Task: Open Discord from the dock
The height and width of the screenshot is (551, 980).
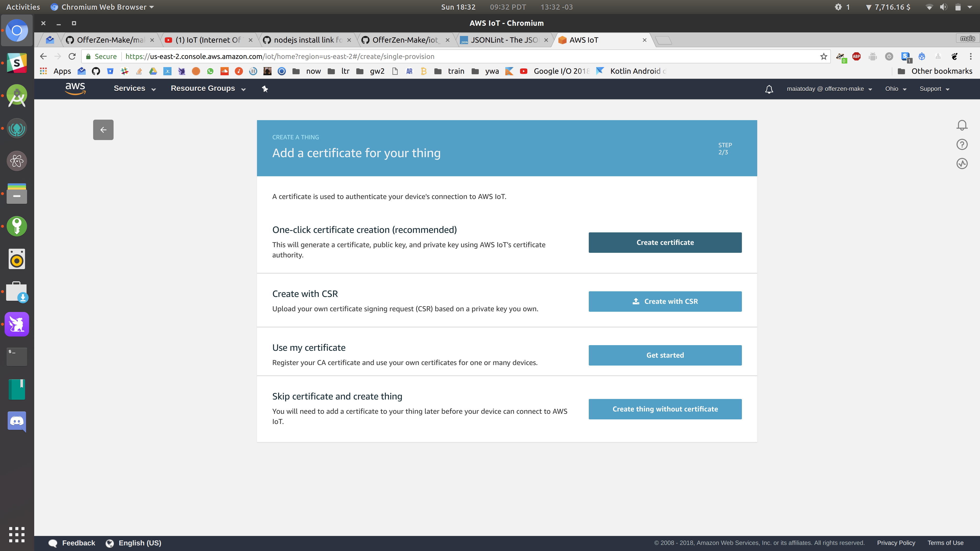Action: tap(17, 422)
